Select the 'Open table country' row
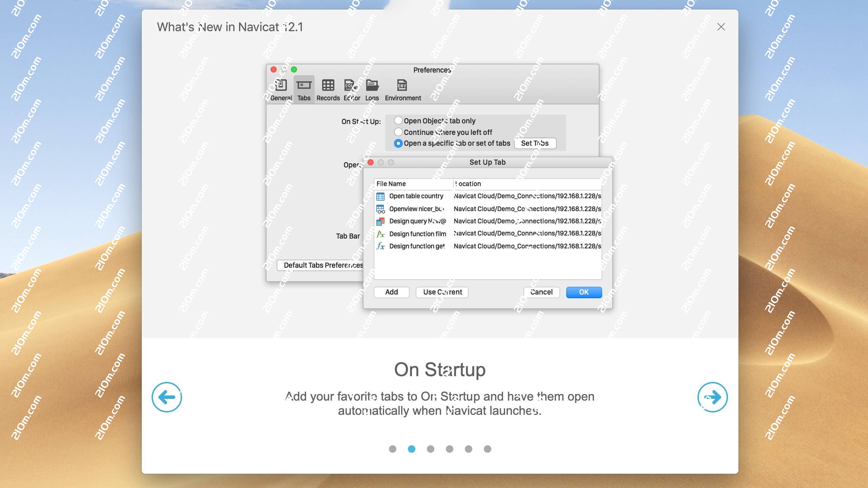This screenshot has width=868, height=488. click(x=416, y=196)
